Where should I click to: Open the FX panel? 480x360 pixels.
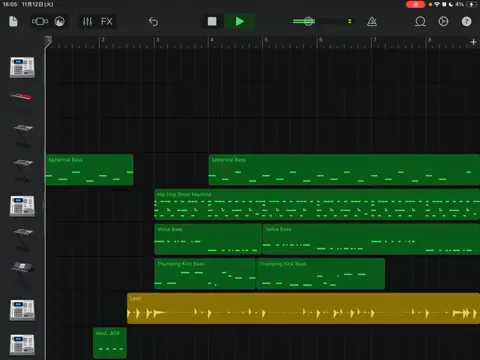click(x=107, y=22)
